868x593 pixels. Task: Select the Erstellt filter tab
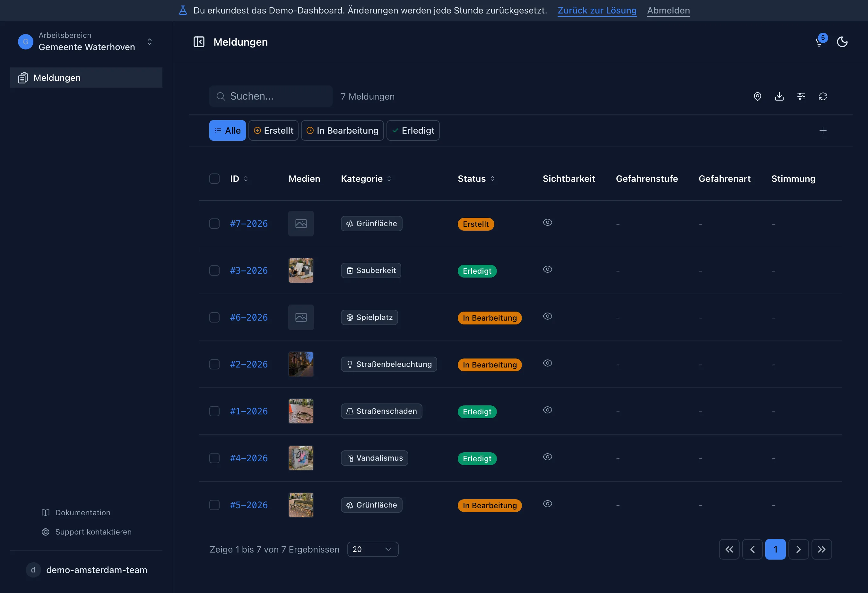(273, 130)
